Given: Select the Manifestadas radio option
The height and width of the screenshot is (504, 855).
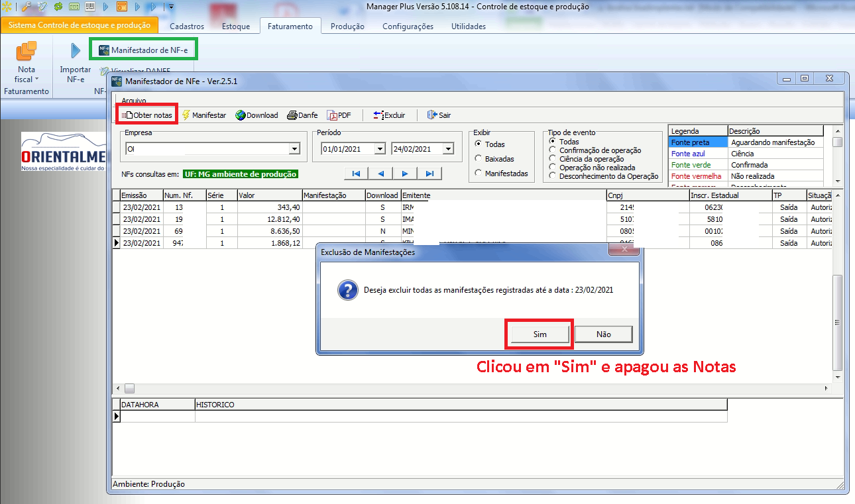Looking at the screenshot, I should pyautogui.click(x=479, y=174).
